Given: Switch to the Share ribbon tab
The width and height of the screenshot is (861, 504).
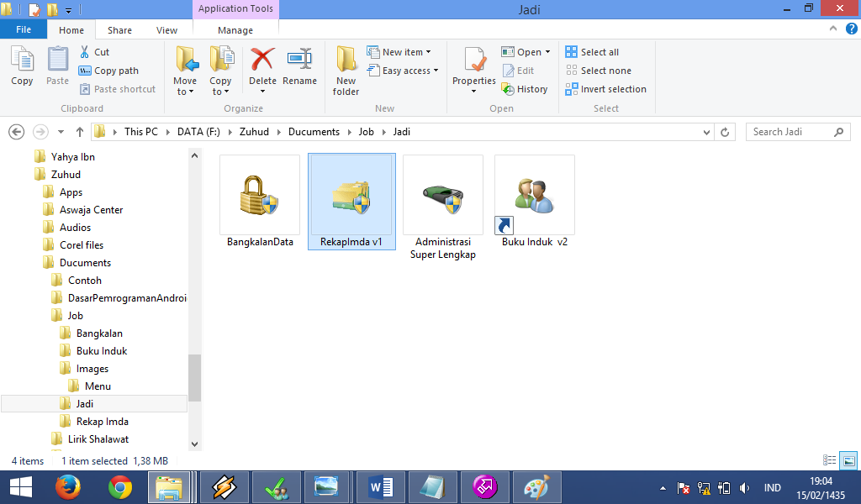Looking at the screenshot, I should (119, 30).
